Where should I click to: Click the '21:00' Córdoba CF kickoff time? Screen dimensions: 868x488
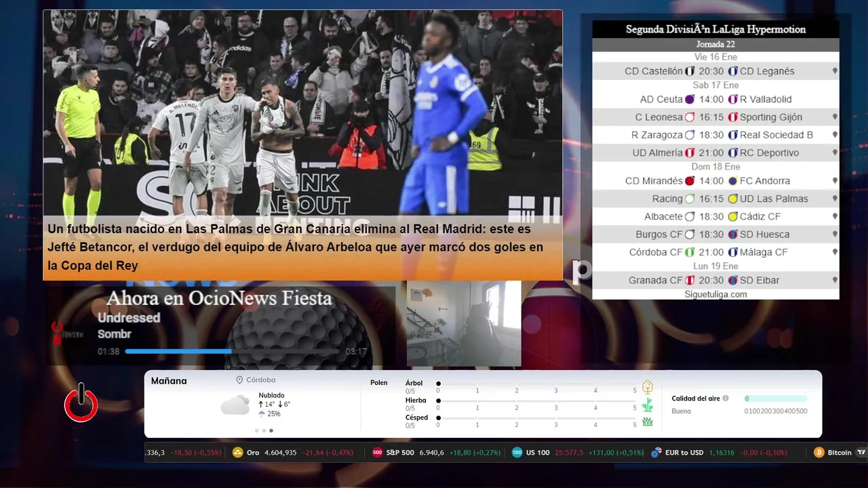click(711, 252)
